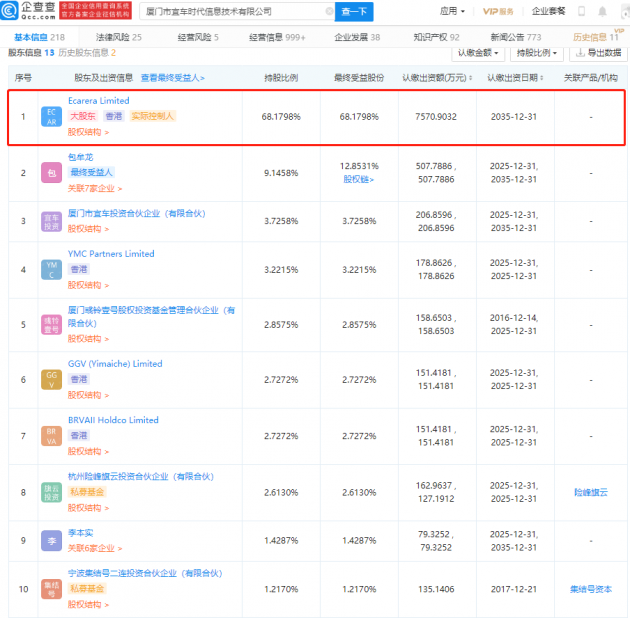Click the 查一下 search button
Screen dimensions: 630x618
pyautogui.click(x=354, y=11)
